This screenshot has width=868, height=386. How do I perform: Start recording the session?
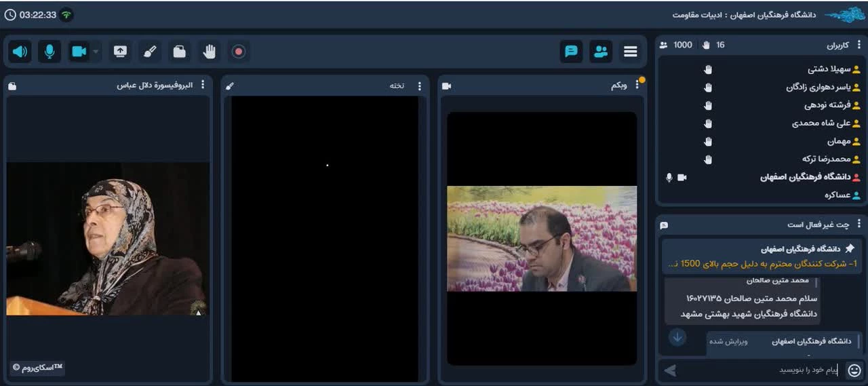(238, 52)
